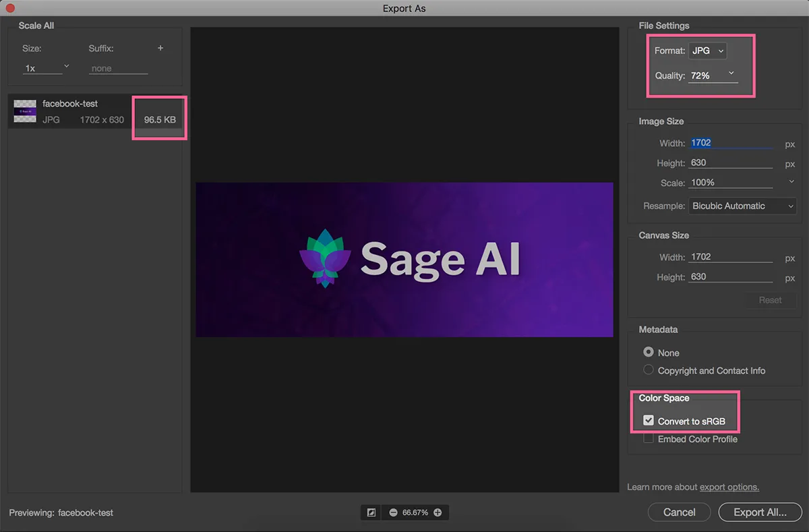Open the Quality 72% dropdown
The image size is (809, 532).
[x=713, y=76]
